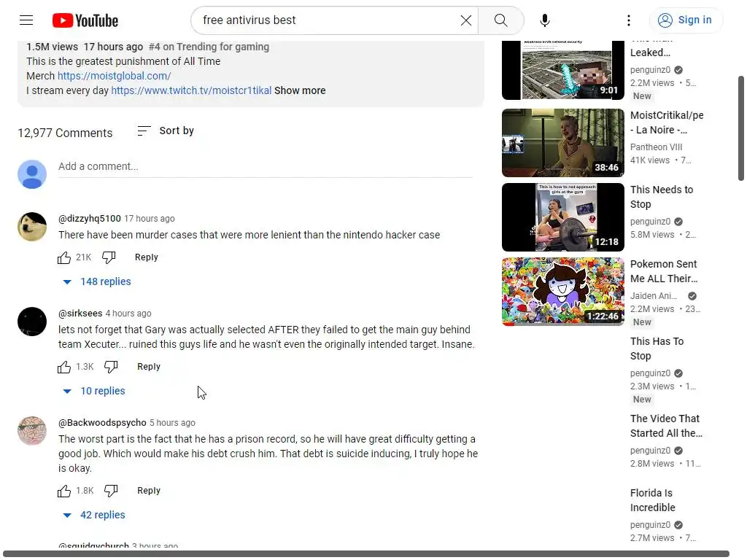This screenshot has height=560, width=747.
Task: Click the '17 hours ago' comment timestamp
Action: 150,219
